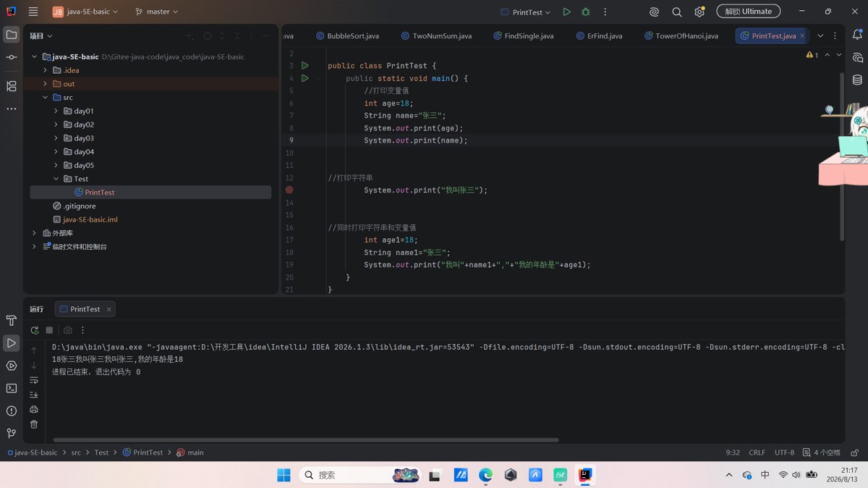Image resolution: width=868 pixels, height=488 pixels.
Task: Open the 4 个空格 indent setting
Action: coord(822,453)
